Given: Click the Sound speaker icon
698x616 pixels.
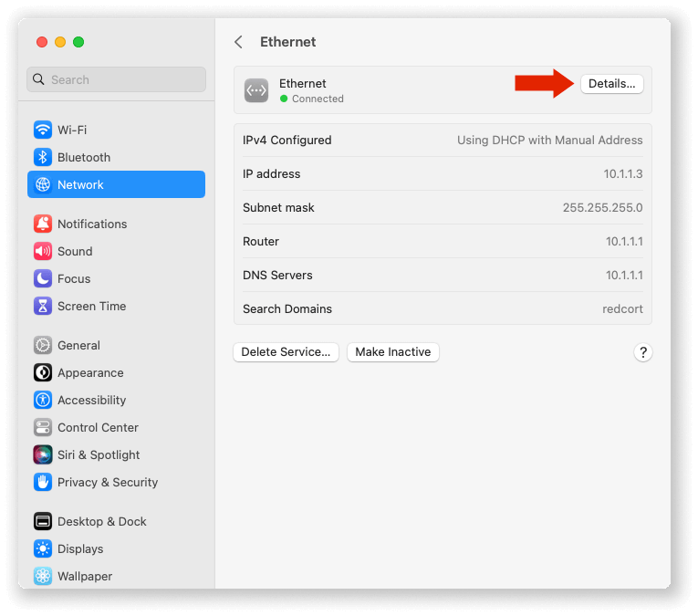Looking at the screenshot, I should click(x=43, y=252).
